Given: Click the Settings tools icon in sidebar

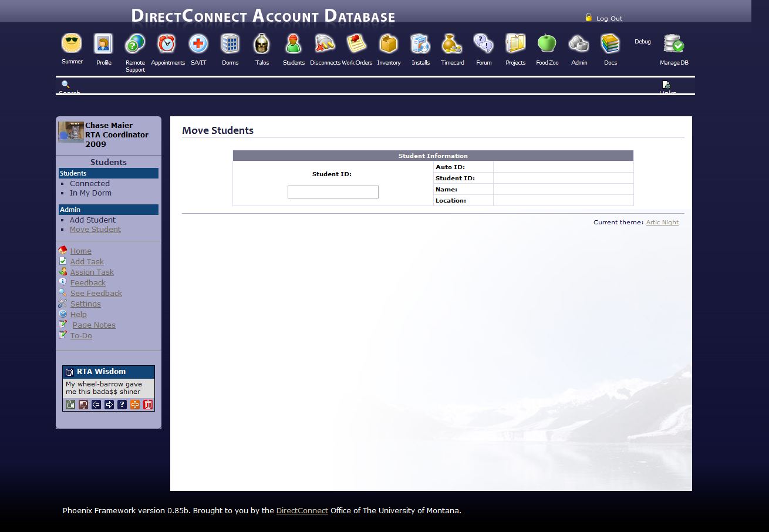Looking at the screenshot, I should click(x=63, y=304).
